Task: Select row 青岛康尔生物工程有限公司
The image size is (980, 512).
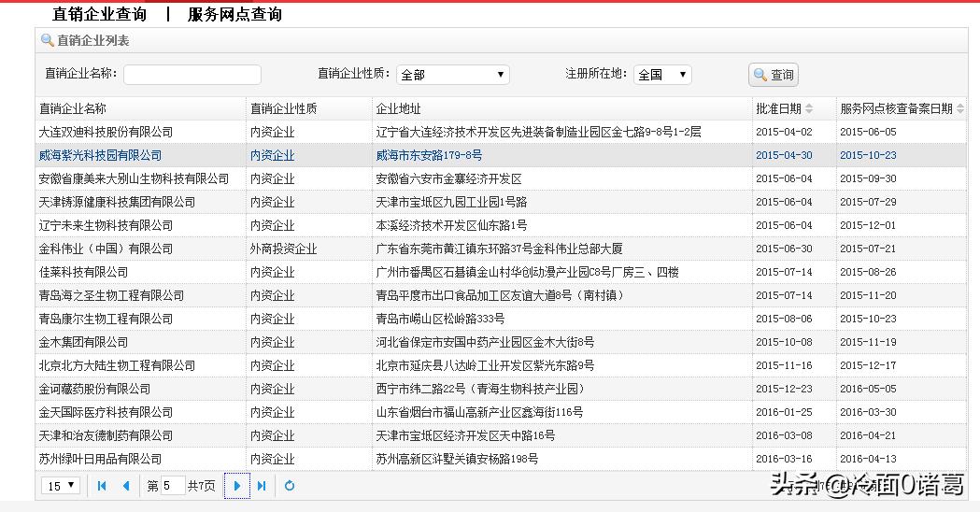Action: (x=501, y=319)
